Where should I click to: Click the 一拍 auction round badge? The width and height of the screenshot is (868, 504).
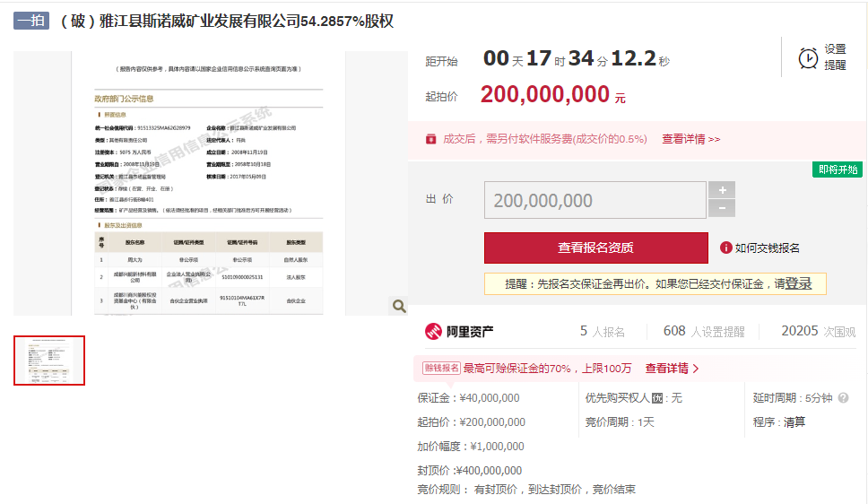click(31, 21)
